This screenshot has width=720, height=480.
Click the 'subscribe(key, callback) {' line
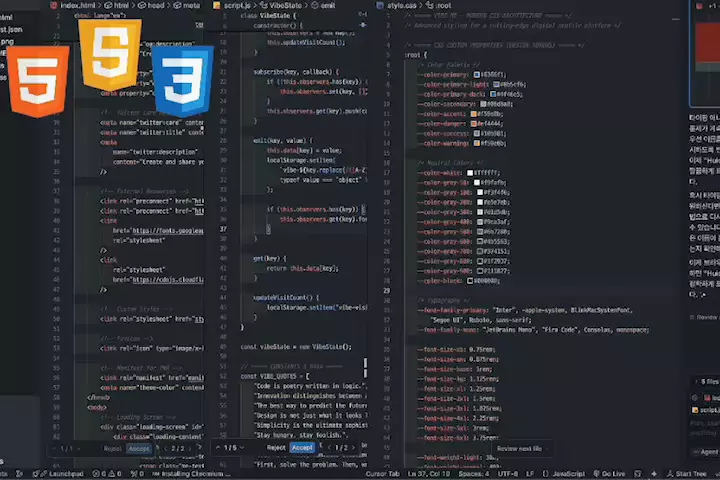pyautogui.click(x=296, y=72)
